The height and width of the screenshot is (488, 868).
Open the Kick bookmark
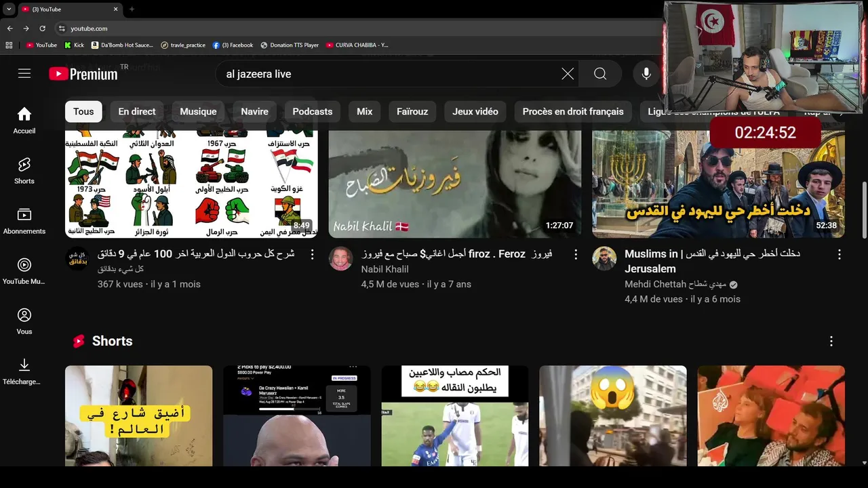click(75, 45)
